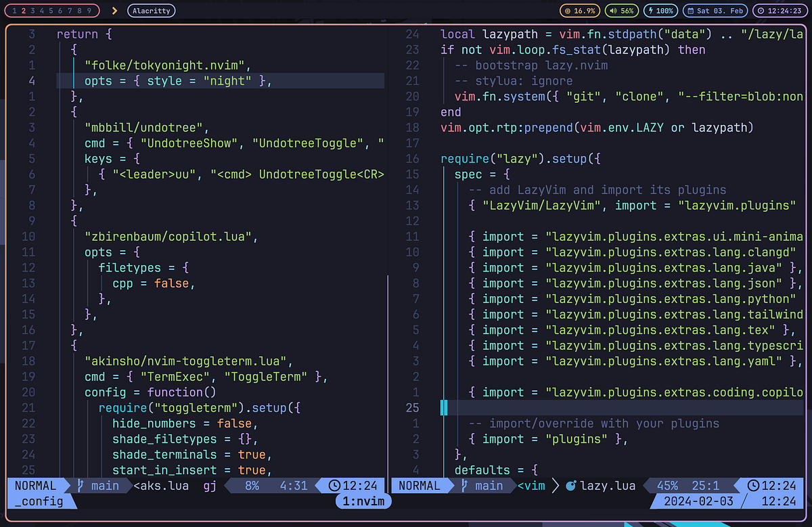Click the clock icon next to 12:24 left statusline
This screenshot has height=527, width=812.
click(334, 485)
